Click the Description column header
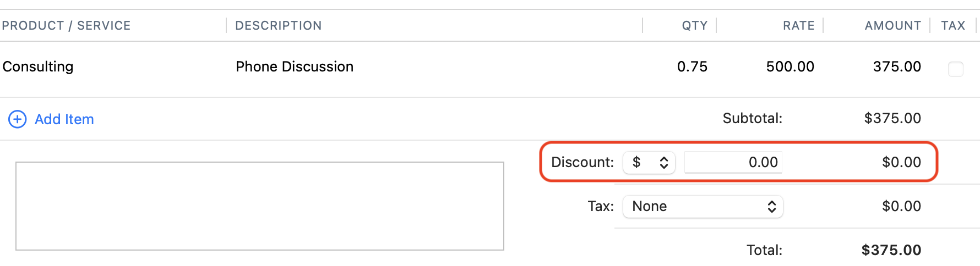The width and height of the screenshot is (980, 266). (x=278, y=26)
